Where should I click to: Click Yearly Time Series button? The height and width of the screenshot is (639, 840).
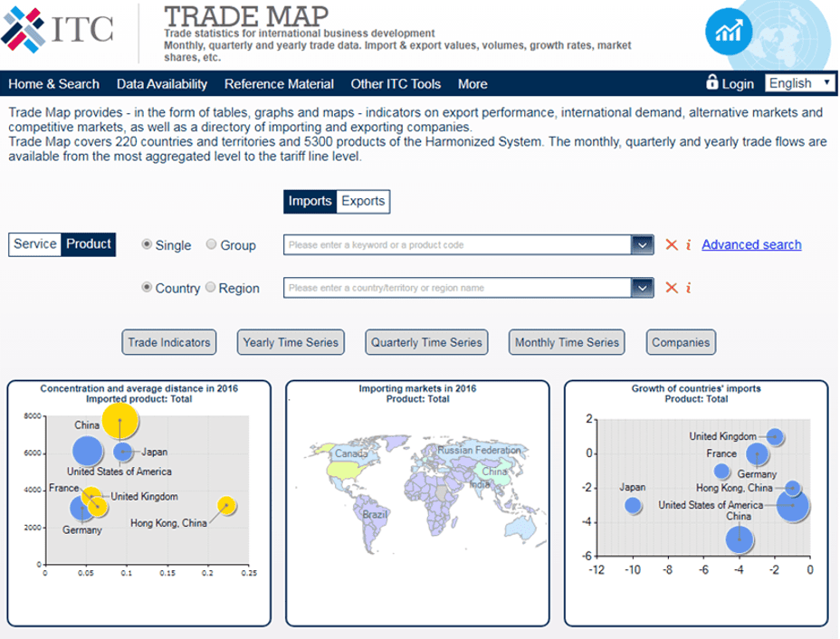click(291, 342)
